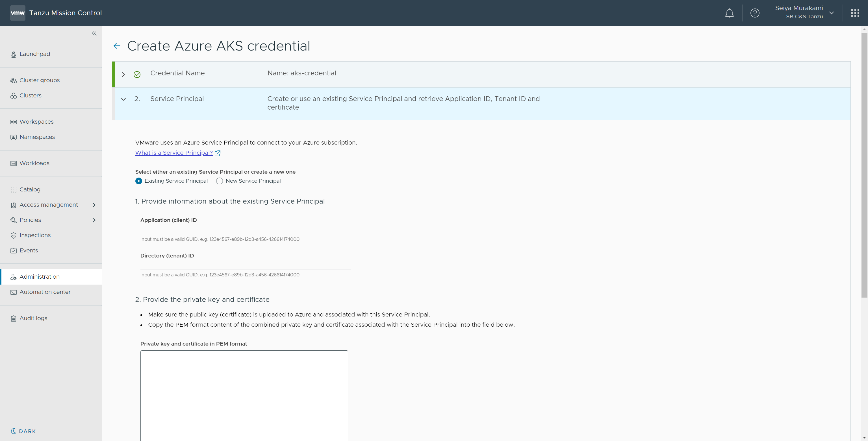Open Audit logs from sidebar
868x441 pixels.
(x=33, y=318)
